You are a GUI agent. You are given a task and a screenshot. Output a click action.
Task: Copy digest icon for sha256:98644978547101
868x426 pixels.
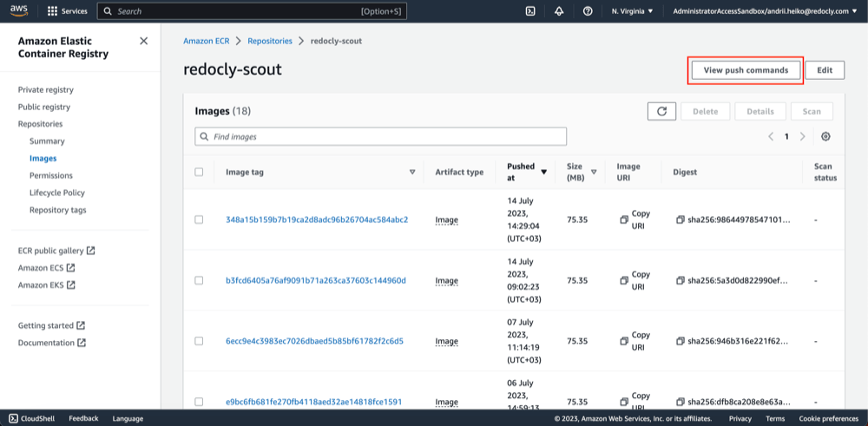coord(681,220)
